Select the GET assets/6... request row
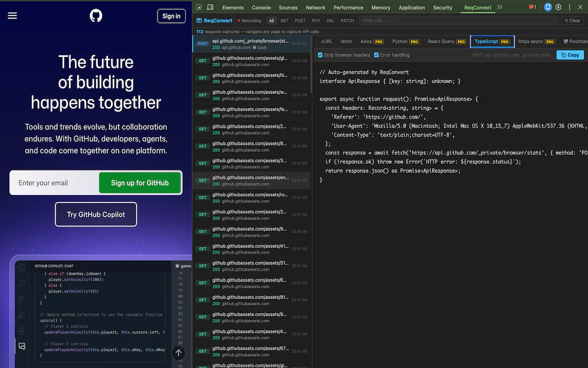 pyautogui.click(x=252, y=283)
